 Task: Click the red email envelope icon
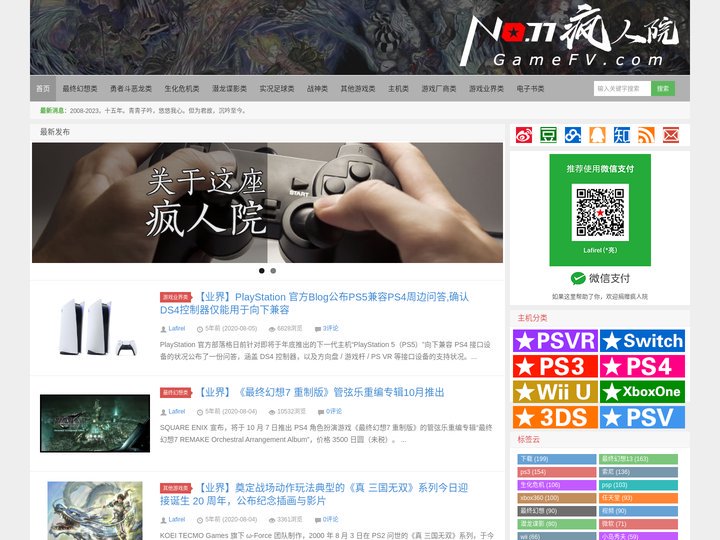click(671, 135)
